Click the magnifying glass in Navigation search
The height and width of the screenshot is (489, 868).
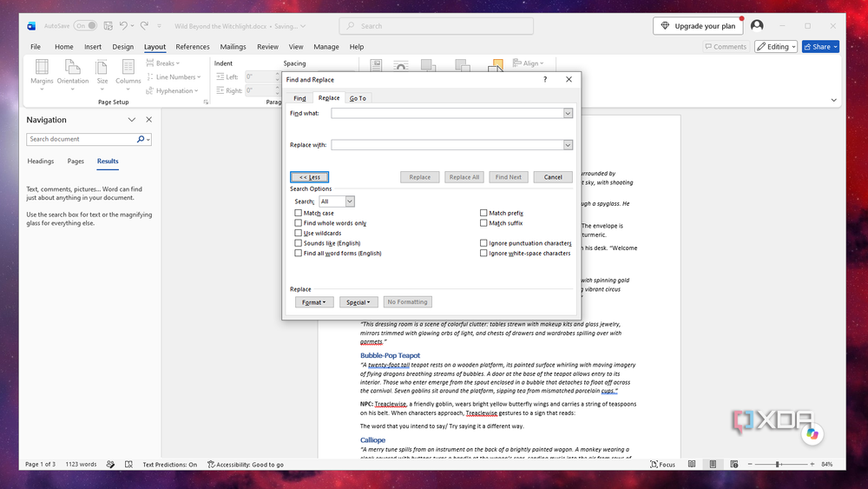pyautogui.click(x=141, y=139)
